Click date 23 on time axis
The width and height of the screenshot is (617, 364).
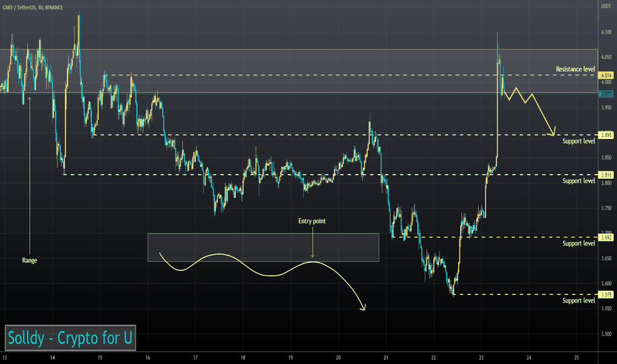pyautogui.click(x=481, y=357)
